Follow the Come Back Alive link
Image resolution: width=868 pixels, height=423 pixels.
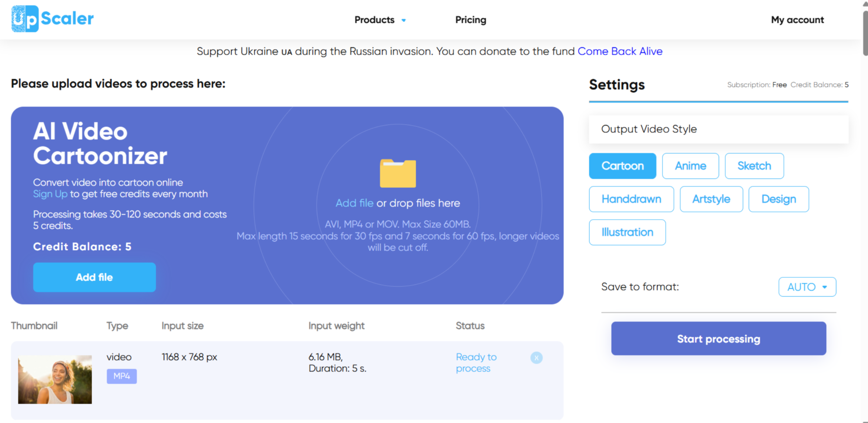pyautogui.click(x=620, y=51)
